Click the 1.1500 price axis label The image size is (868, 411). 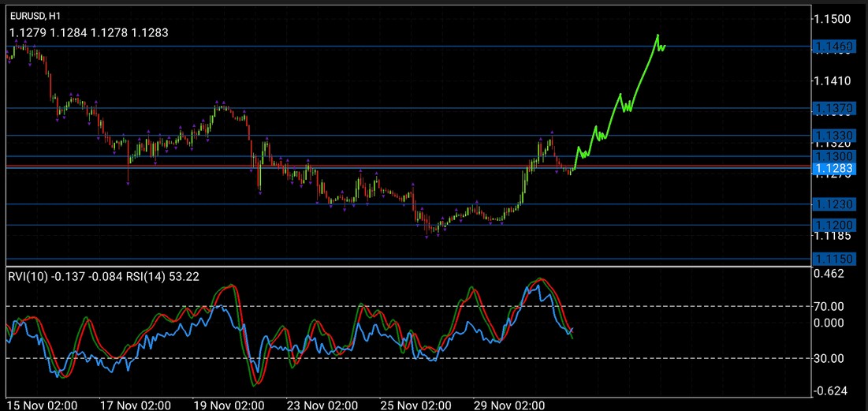(x=833, y=19)
